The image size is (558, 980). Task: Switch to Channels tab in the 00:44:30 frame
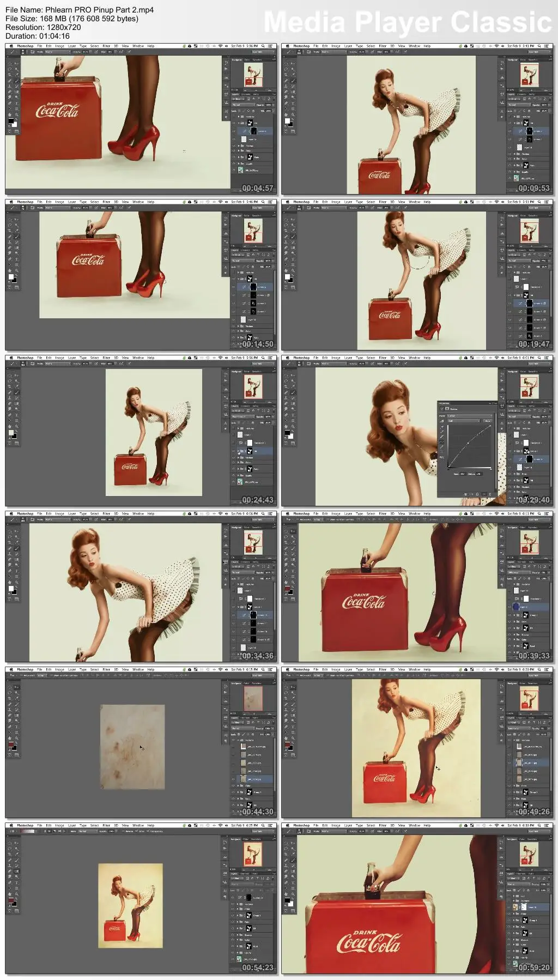coord(245,718)
